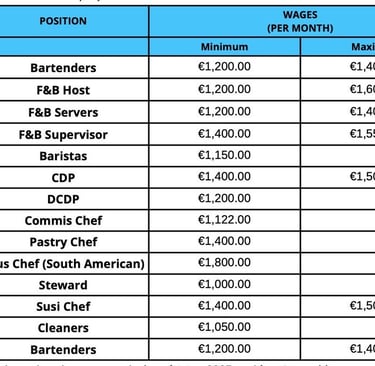Screen dimensions: 375x366
Task: Select the €1,122.00 Commis Chef wage cell
Action: [225, 220]
